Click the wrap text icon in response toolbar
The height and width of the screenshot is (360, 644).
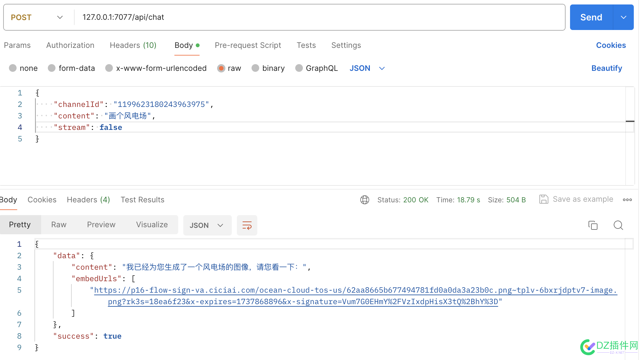247,225
